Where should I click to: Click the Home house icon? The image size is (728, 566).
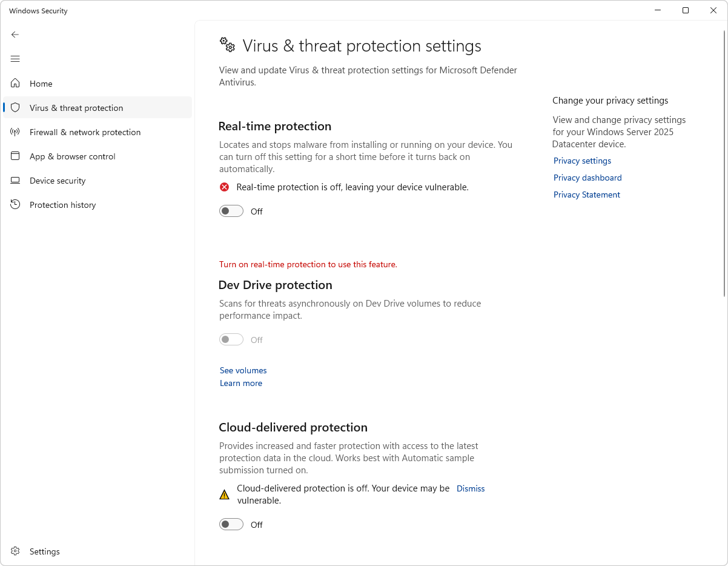click(x=16, y=84)
